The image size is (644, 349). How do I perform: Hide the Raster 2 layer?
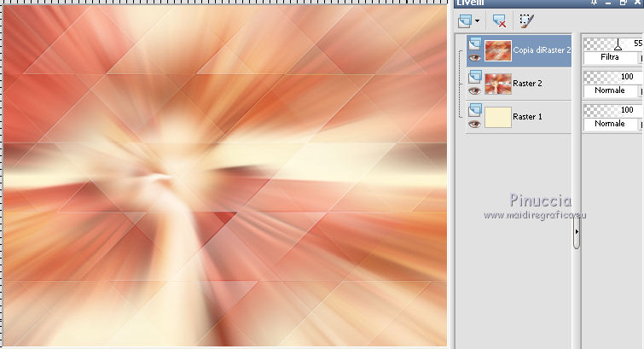[475, 90]
